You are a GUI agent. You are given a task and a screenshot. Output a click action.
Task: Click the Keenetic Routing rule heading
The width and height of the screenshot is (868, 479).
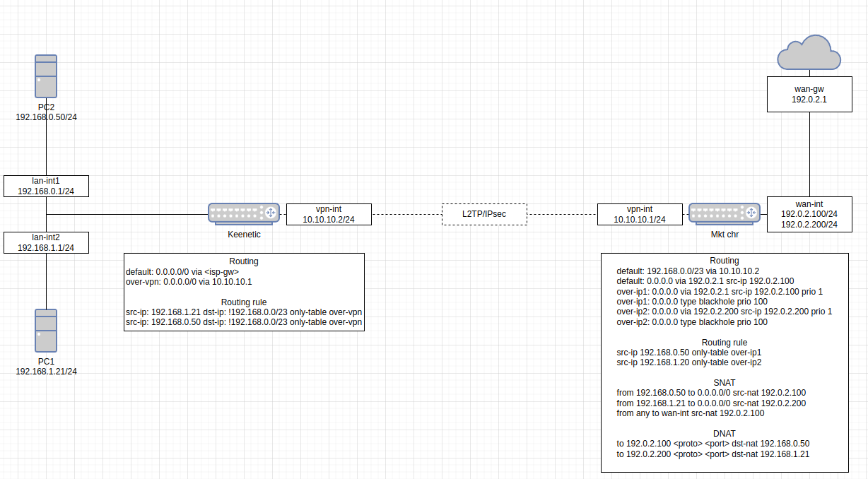click(244, 302)
